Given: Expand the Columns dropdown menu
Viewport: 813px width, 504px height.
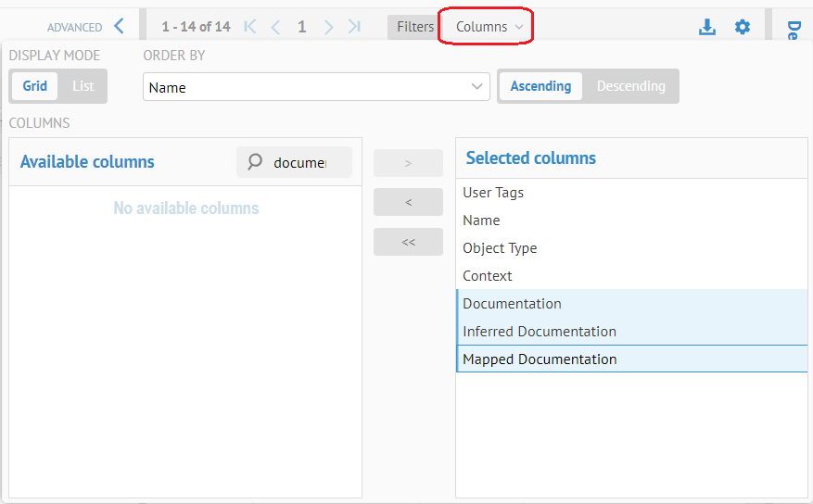Looking at the screenshot, I should 489,27.
